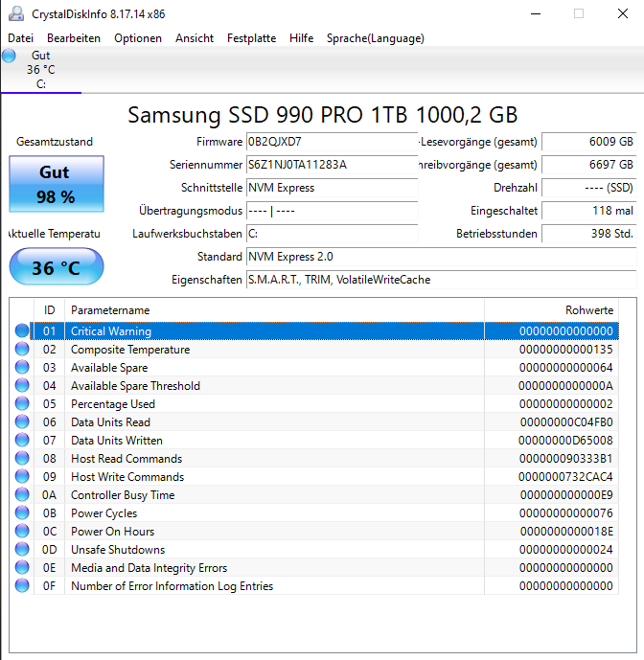This screenshot has width=644, height=660.
Task: Click the Lesevorgänge value 6009 GB
Action: [x=588, y=142]
